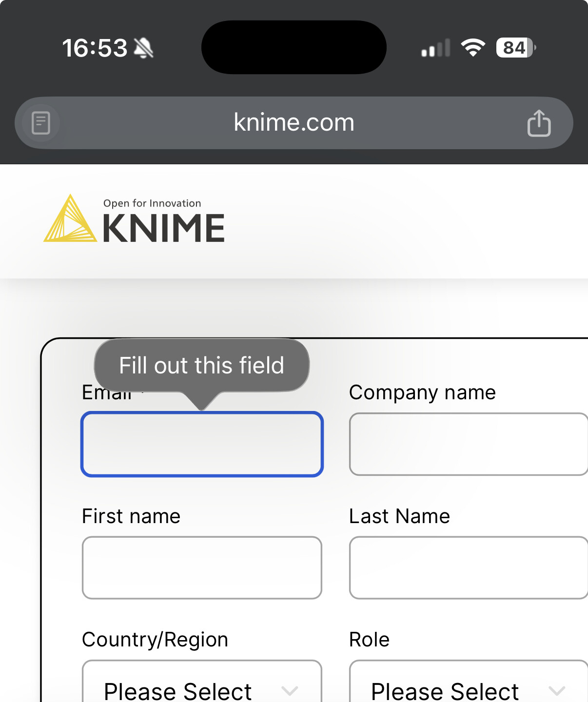Dismiss the "Fill out this field" tooltip

[x=202, y=366]
